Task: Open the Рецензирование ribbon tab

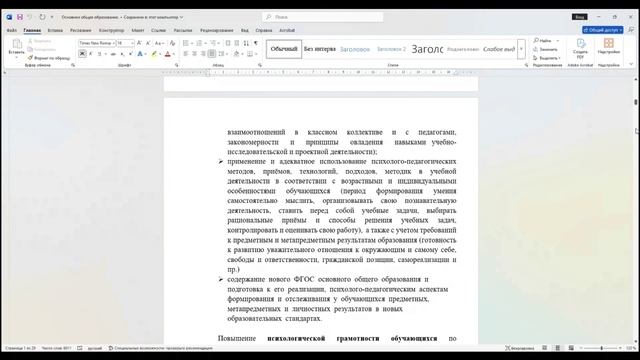Action: pos(216,30)
